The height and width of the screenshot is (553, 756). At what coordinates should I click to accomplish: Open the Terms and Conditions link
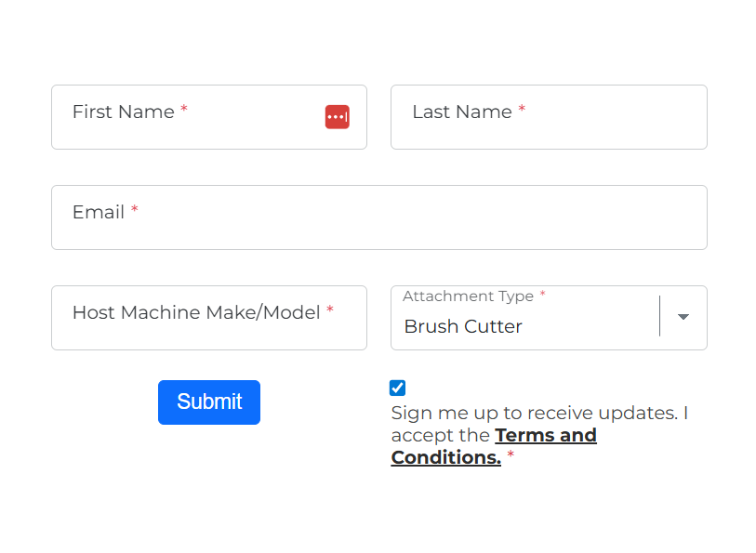click(545, 436)
